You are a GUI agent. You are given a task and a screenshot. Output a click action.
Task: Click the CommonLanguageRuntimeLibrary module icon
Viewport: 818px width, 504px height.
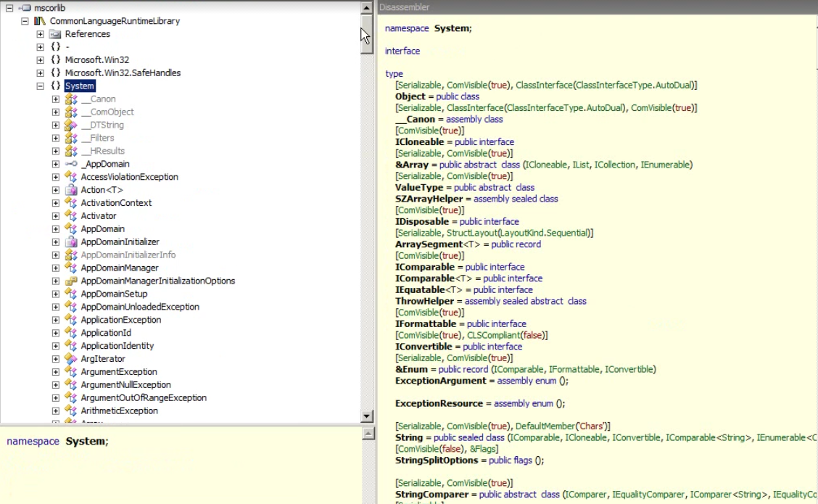tap(40, 21)
